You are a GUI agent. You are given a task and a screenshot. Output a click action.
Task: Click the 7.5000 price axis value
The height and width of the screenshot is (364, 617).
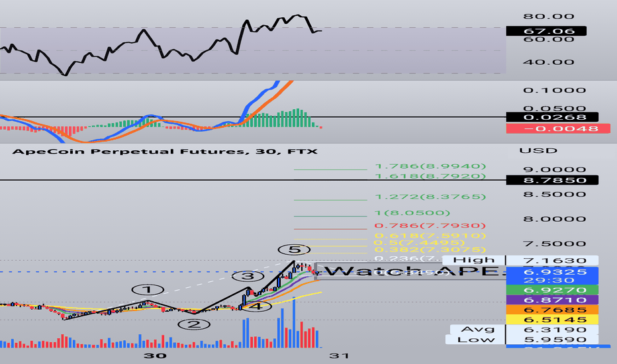coord(554,244)
